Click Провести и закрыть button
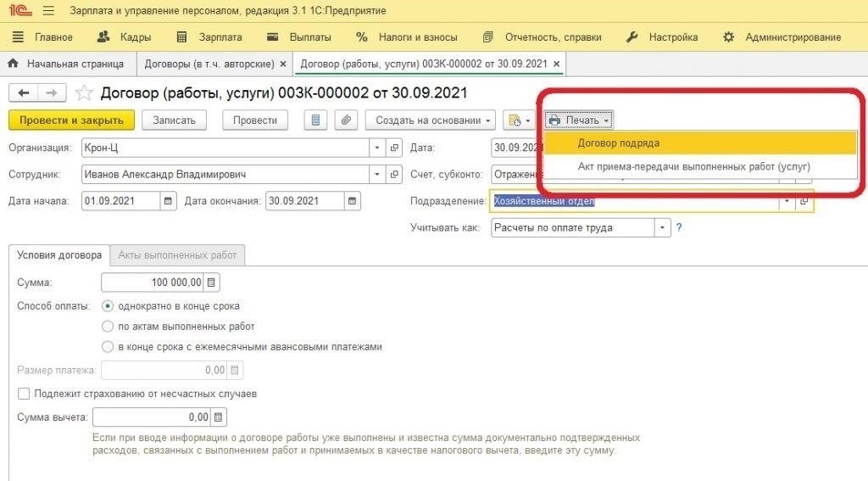The width and height of the screenshot is (868, 481). (x=71, y=120)
